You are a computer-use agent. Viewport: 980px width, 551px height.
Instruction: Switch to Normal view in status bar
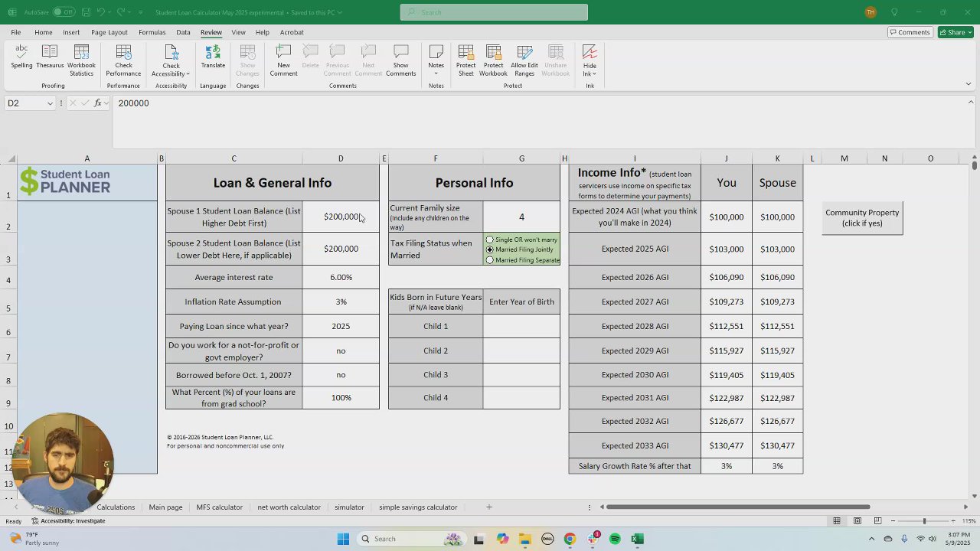[x=837, y=521]
